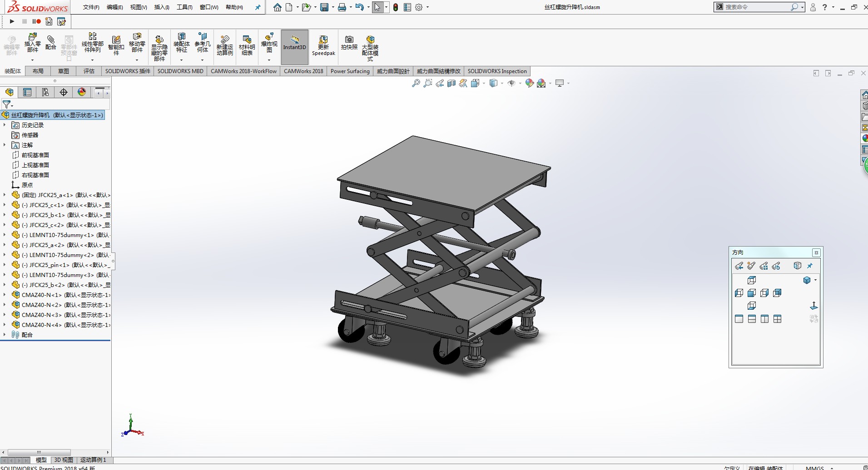The image size is (868, 470).
Task: Expand the 历史记录 tree node
Action: [5, 125]
